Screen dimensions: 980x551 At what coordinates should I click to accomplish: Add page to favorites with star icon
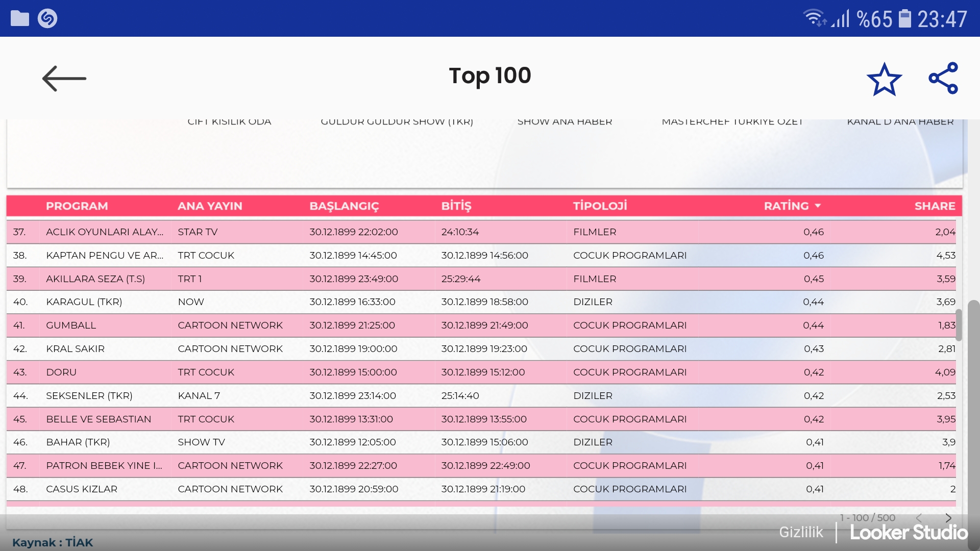pos(884,79)
